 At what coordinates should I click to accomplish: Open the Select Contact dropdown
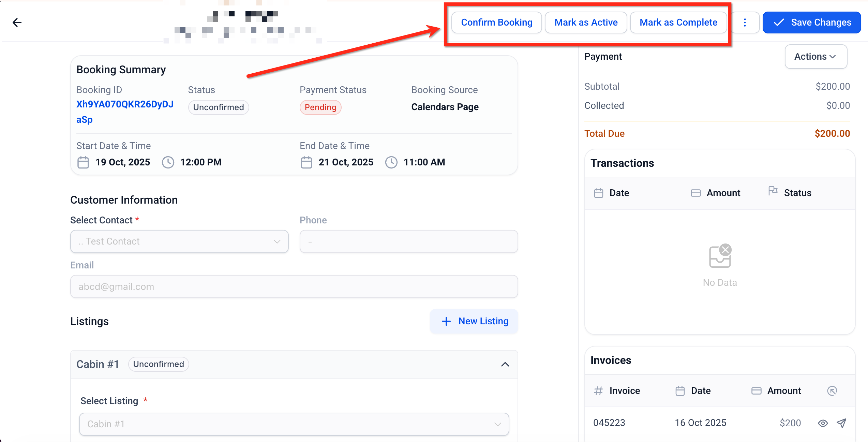[179, 241]
